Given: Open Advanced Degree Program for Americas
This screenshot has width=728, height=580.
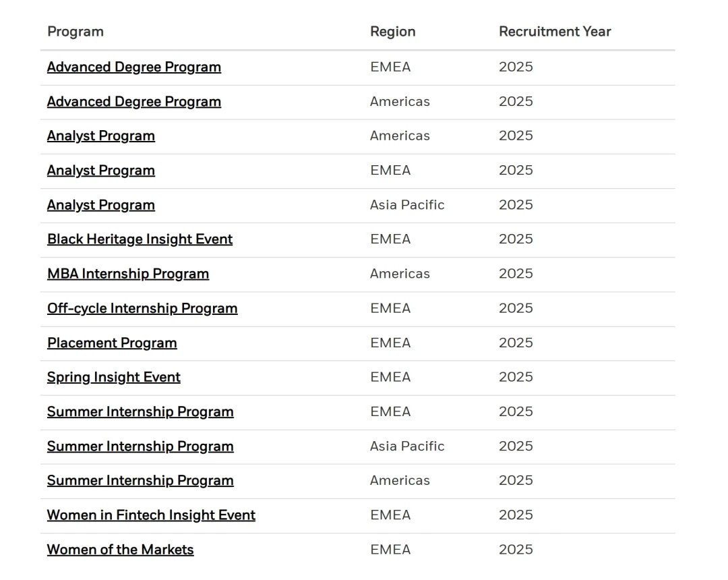Looking at the screenshot, I should coord(133,101).
